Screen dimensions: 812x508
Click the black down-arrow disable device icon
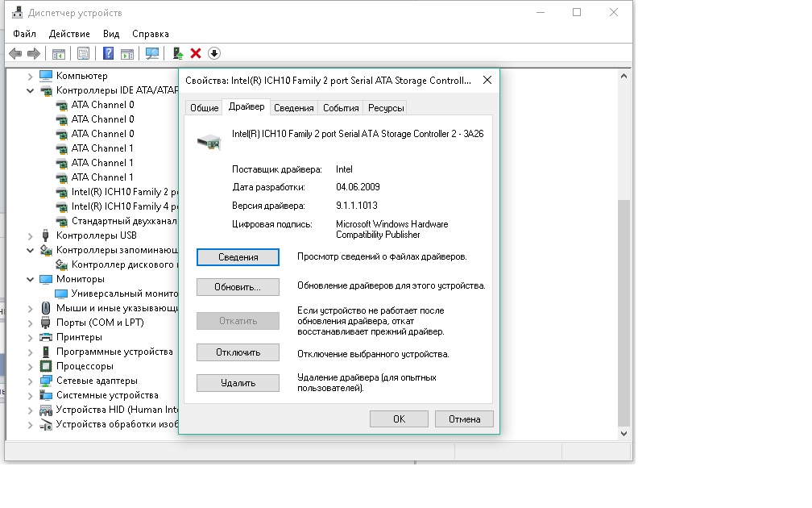tap(214, 53)
